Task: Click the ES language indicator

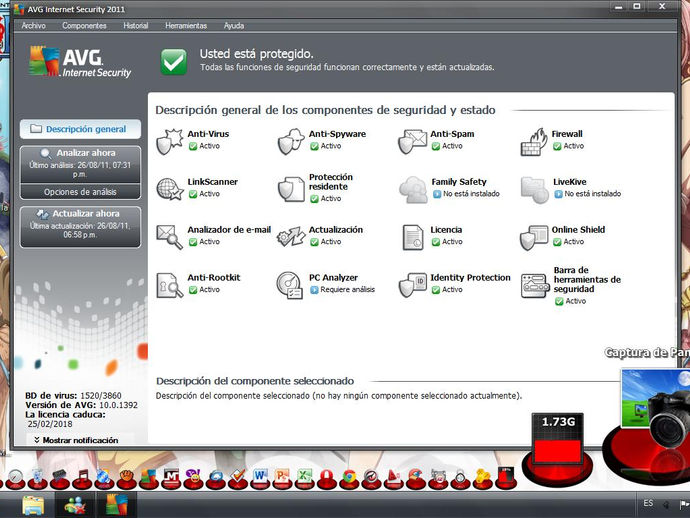Action: point(648,503)
